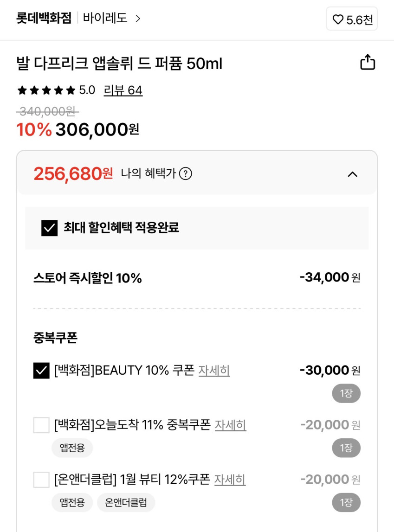
Task: Select the 온앤더클럽 1월 뷰티 12%쿠폰 checkbox
Action: tap(41, 480)
